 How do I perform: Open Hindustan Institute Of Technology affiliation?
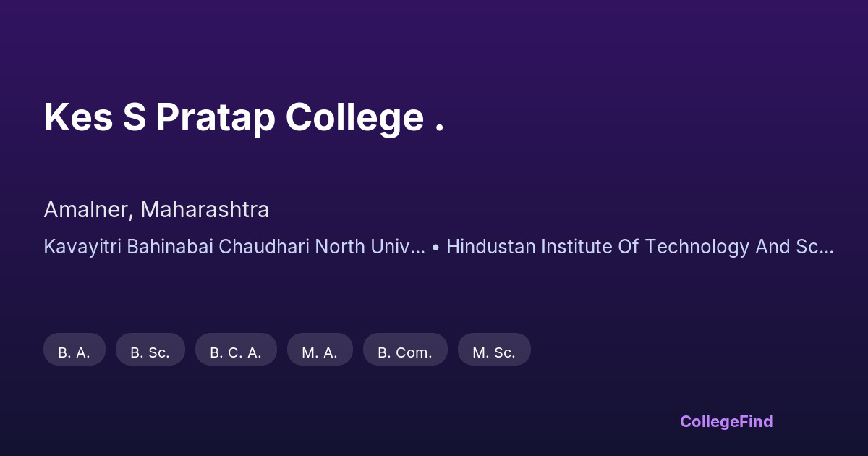tap(639, 247)
